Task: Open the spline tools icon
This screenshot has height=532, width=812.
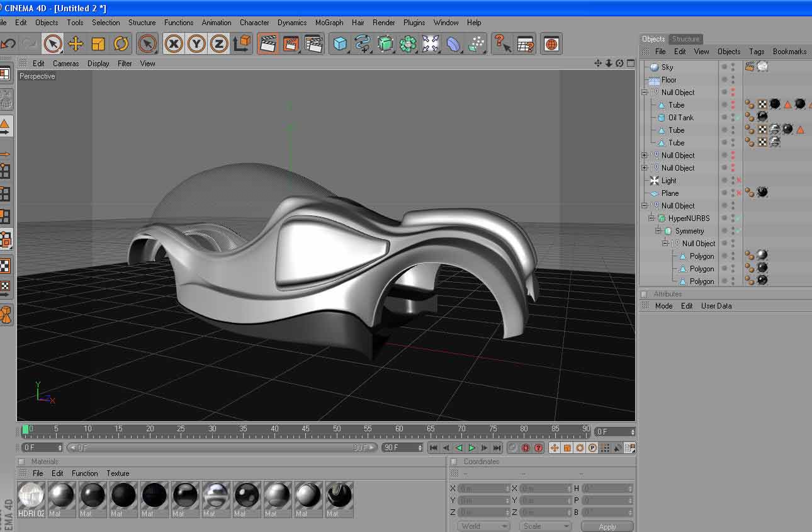Action: (363, 43)
